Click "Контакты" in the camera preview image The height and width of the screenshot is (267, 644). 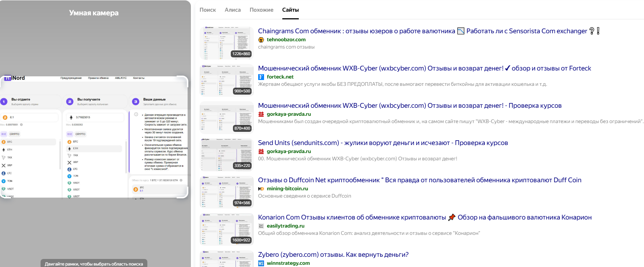click(x=139, y=78)
